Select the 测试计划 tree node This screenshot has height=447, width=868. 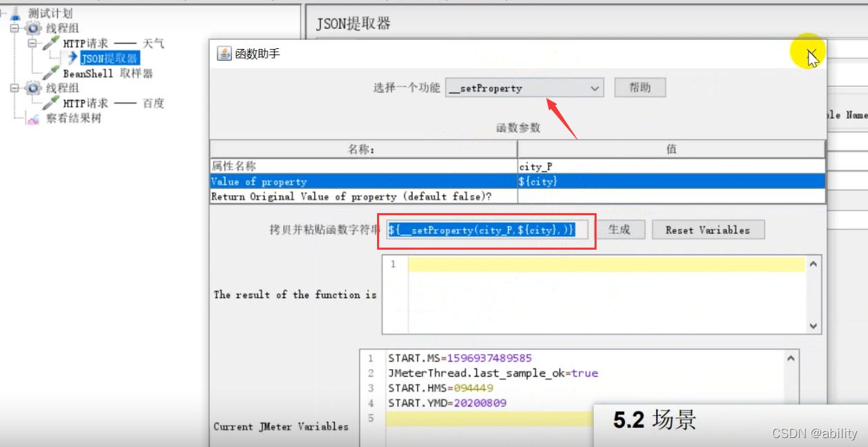tap(50, 13)
